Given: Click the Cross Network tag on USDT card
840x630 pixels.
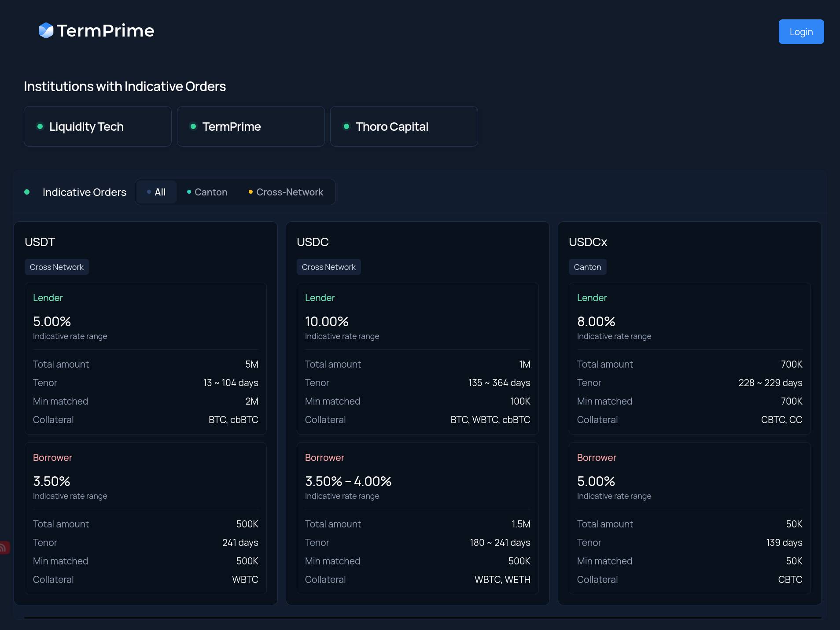Looking at the screenshot, I should tap(57, 267).
